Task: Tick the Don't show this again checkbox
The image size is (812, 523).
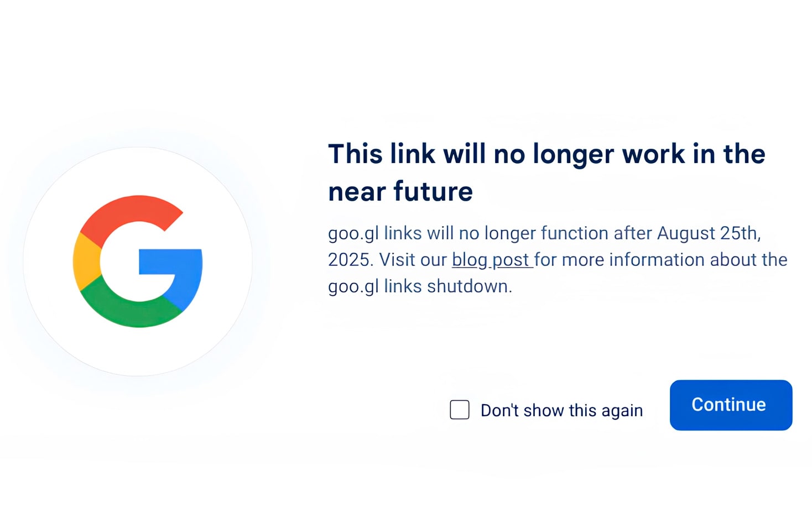Action: 460,410
